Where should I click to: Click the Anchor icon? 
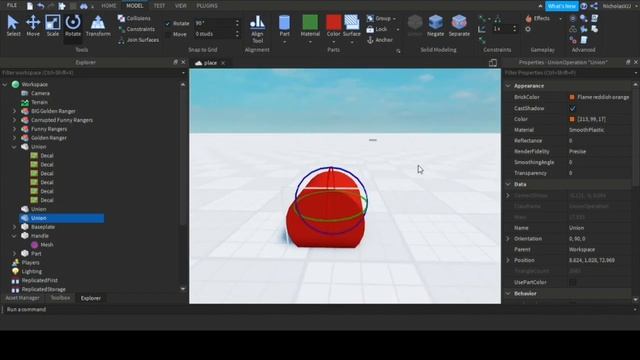point(370,40)
